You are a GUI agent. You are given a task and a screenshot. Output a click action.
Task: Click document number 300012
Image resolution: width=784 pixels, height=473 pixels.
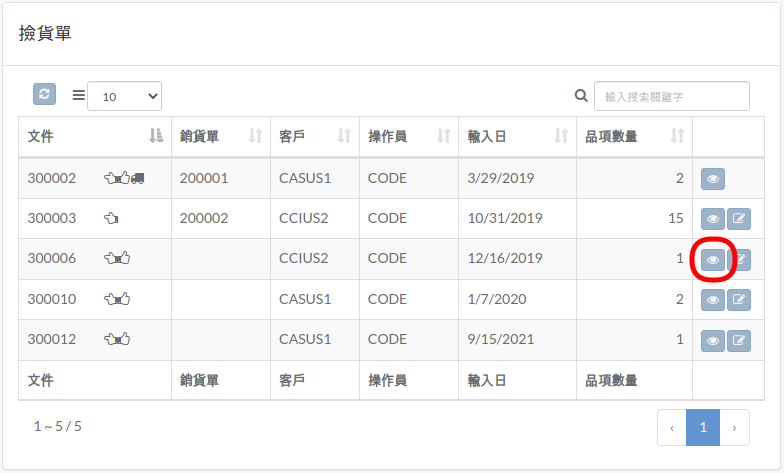click(x=52, y=339)
